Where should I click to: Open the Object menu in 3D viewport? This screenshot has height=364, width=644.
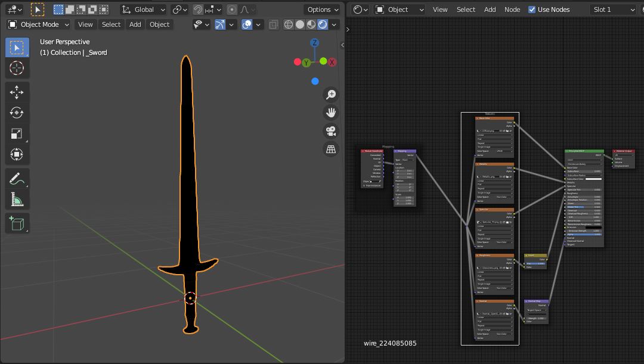(159, 24)
